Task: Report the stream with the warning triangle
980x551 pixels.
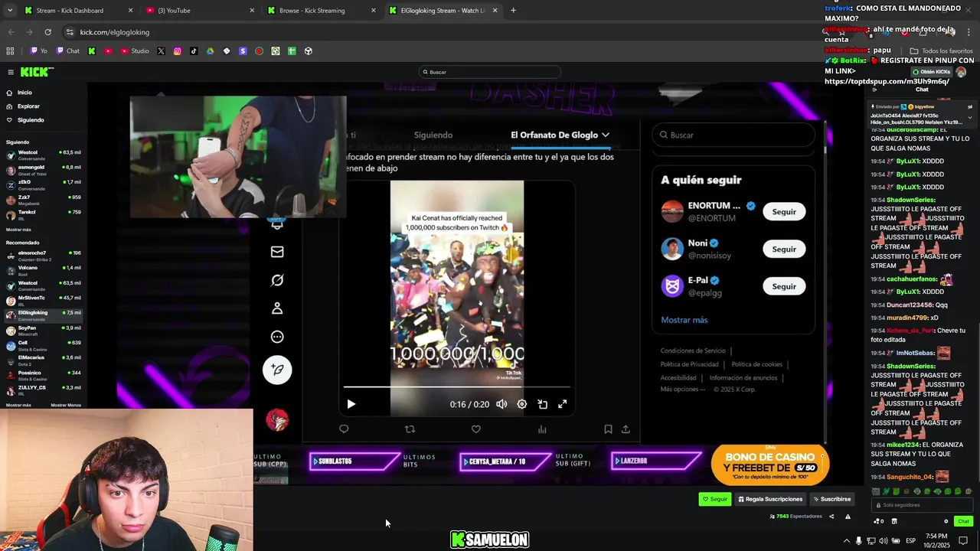Action: click(848, 517)
